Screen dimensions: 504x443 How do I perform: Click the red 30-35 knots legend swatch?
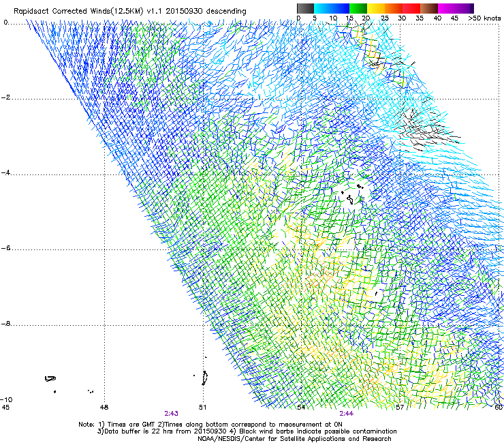pyautogui.click(x=411, y=8)
